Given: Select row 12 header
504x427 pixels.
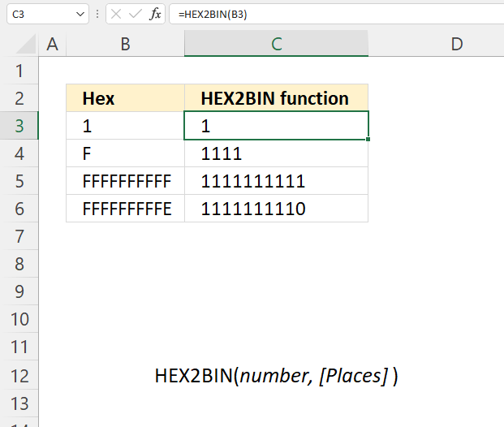Looking at the screenshot, I should coord(19,376).
